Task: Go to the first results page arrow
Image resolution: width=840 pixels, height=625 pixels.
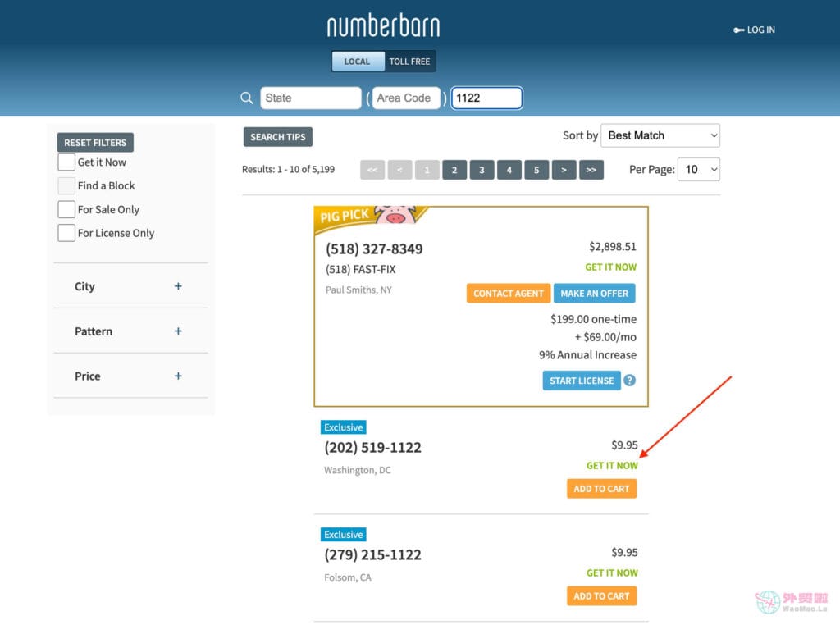Action: (x=372, y=170)
